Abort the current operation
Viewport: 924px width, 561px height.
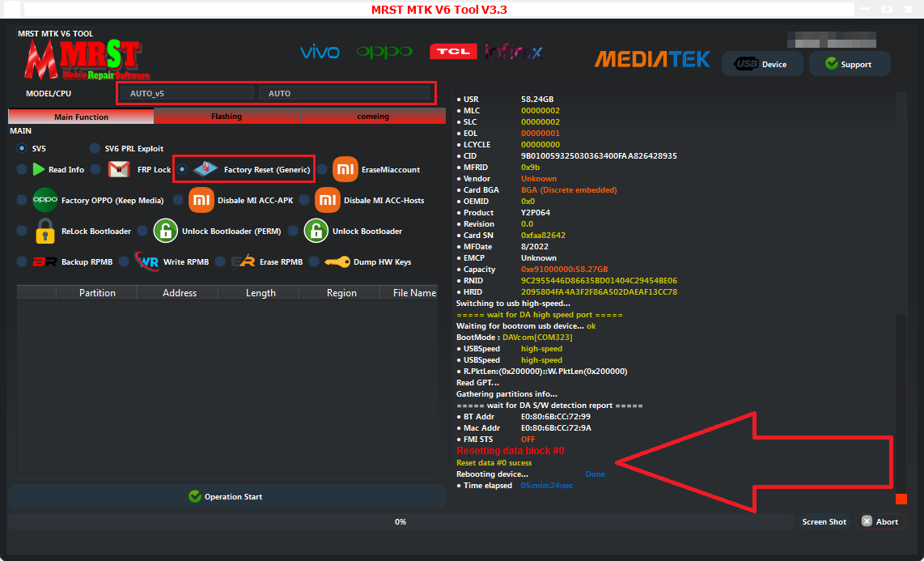tap(880, 521)
